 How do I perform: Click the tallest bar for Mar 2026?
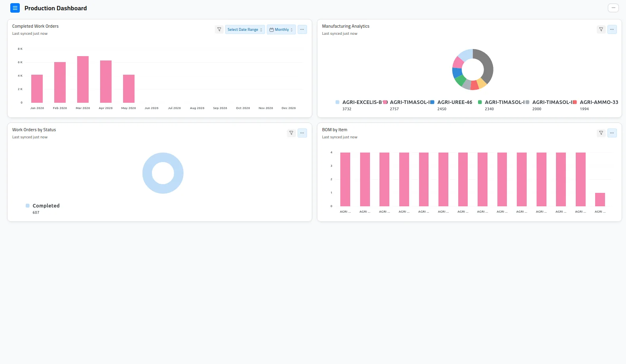click(x=83, y=79)
